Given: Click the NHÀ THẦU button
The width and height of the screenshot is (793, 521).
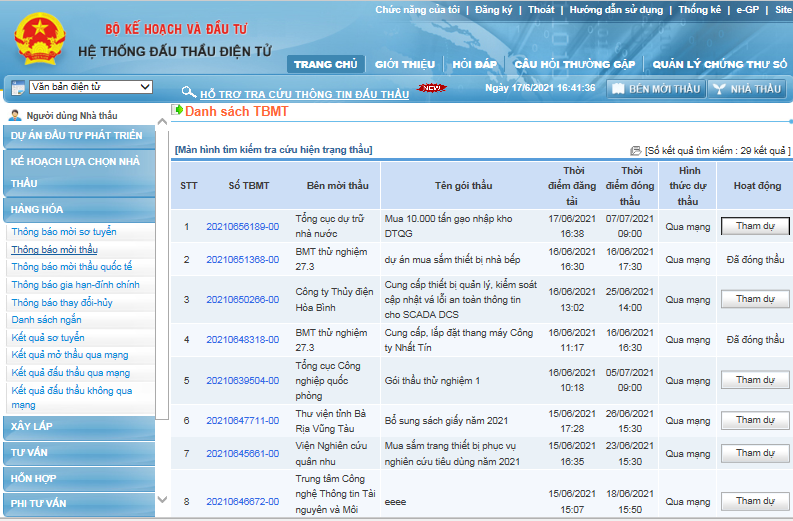Looking at the screenshot, I should click(747, 89).
